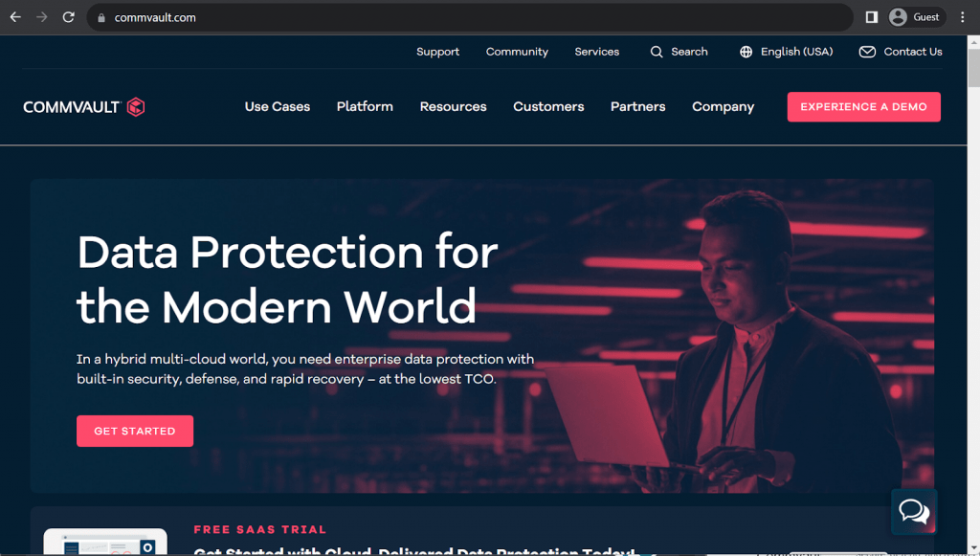Click the globe language icon
This screenshot has height=556, width=980.
click(746, 52)
